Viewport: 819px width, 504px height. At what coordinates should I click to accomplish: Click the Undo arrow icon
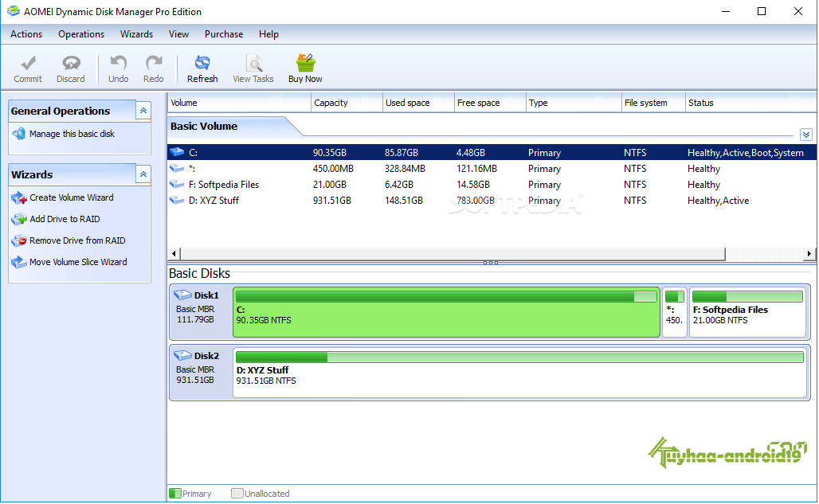coord(118,63)
